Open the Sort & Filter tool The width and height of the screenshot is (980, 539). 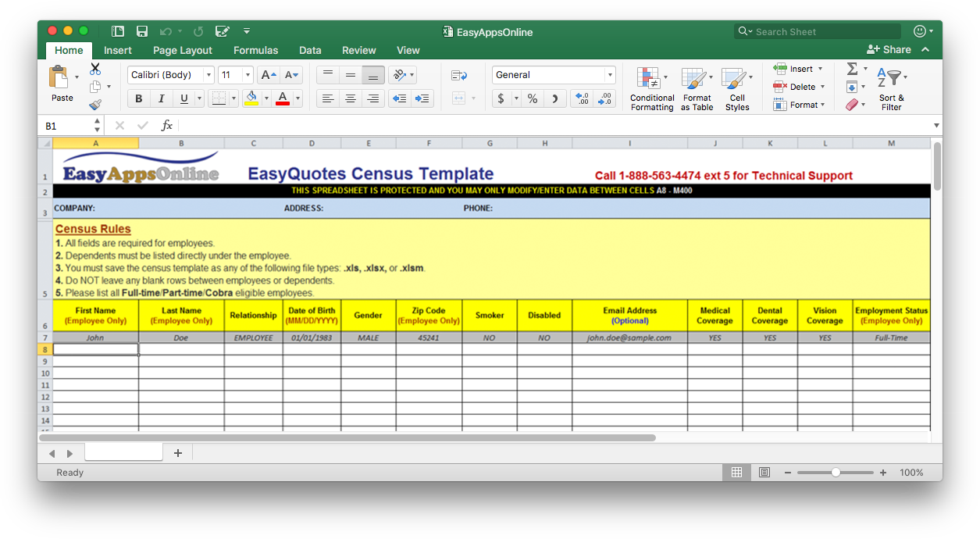pyautogui.click(x=891, y=88)
